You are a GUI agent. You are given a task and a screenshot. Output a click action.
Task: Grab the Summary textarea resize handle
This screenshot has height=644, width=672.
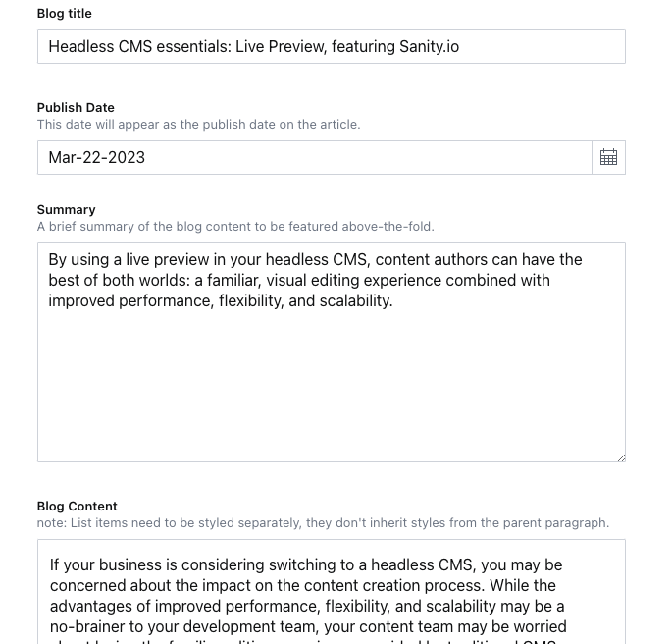click(x=619, y=456)
